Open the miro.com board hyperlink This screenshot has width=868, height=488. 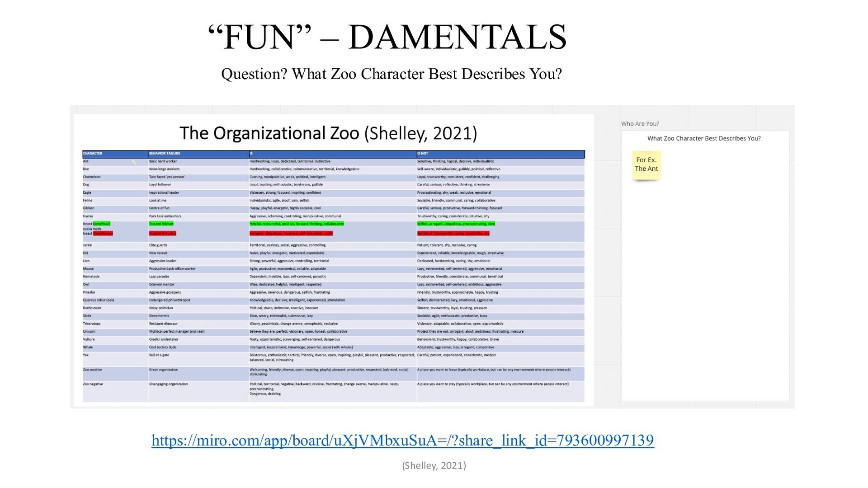click(402, 440)
